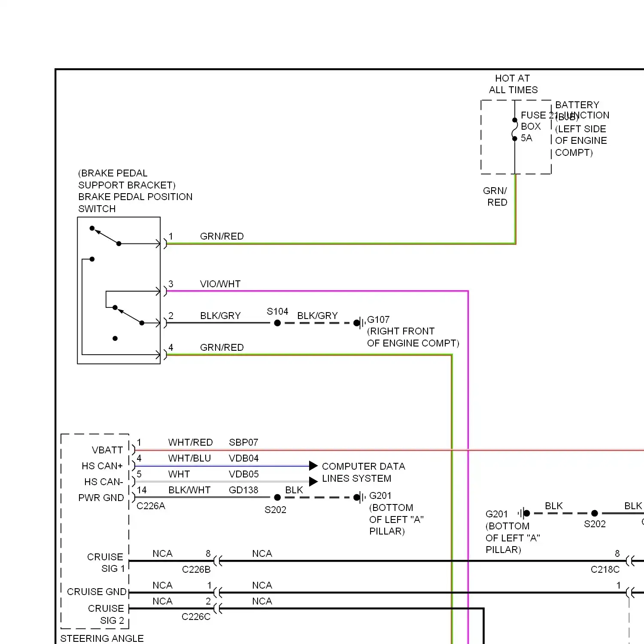Click the C226B connector label
The image size is (644, 644).
(196, 569)
